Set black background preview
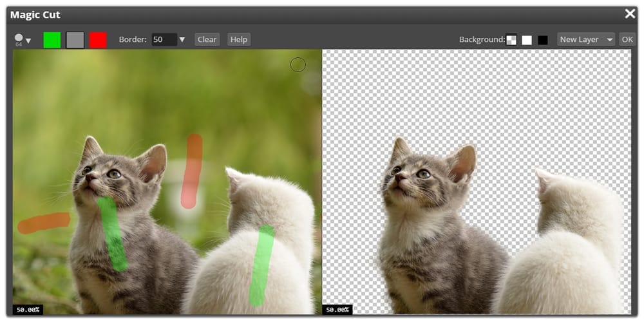 (543, 40)
